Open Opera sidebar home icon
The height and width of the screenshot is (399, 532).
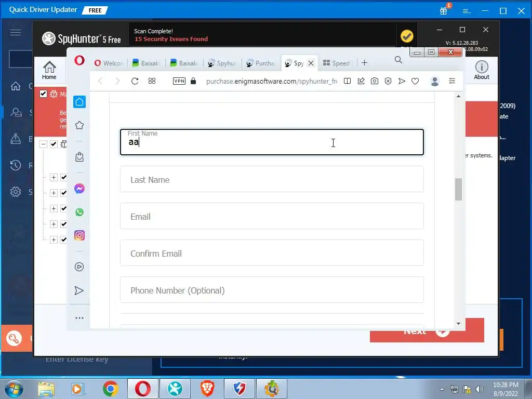[79, 102]
